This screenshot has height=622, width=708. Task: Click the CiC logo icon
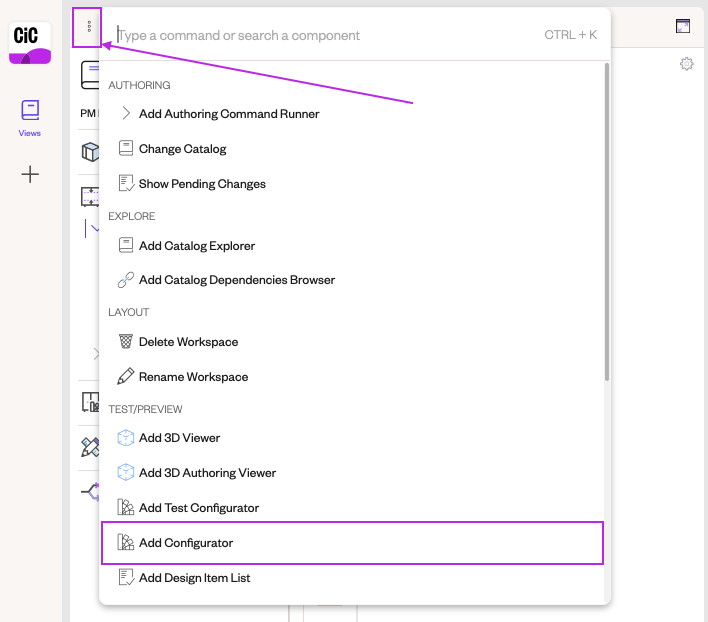click(x=30, y=43)
